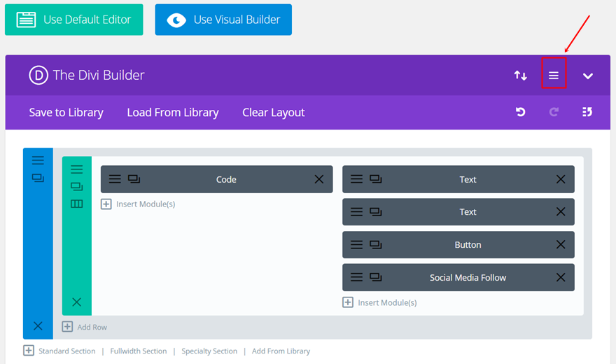Delete the Button module
Viewport: 616px width, 364px height.
pos(561,244)
